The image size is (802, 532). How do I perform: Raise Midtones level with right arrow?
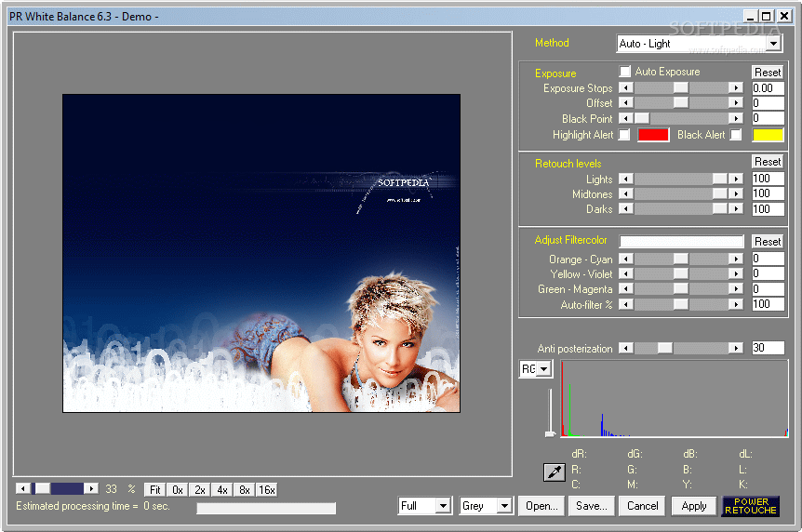pyautogui.click(x=736, y=193)
